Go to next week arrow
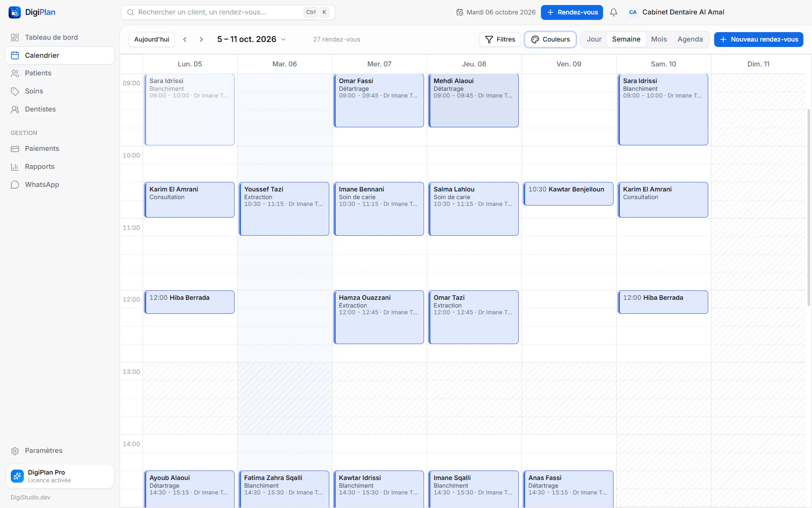Viewport: 812px width, 508px height. point(201,39)
